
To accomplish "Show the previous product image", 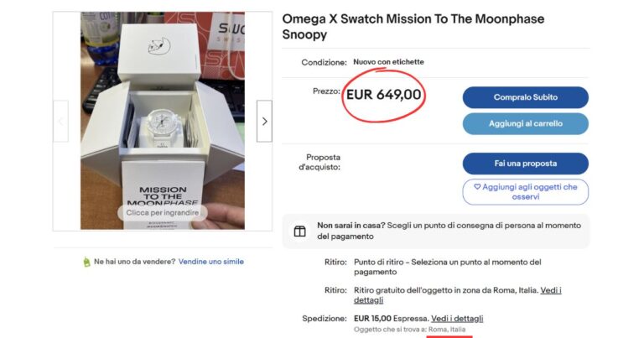I will pyautogui.click(x=60, y=122).
